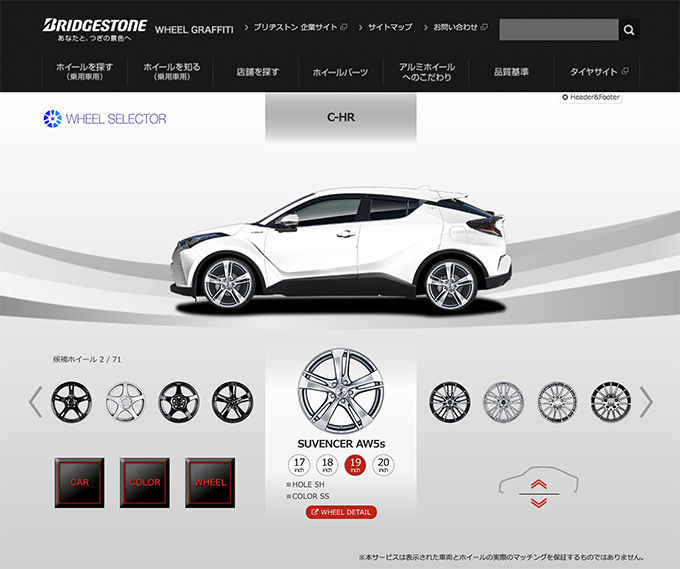Screen dimensions: 680x569
Task: Toggle the Header&Footer button
Action: click(x=591, y=97)
